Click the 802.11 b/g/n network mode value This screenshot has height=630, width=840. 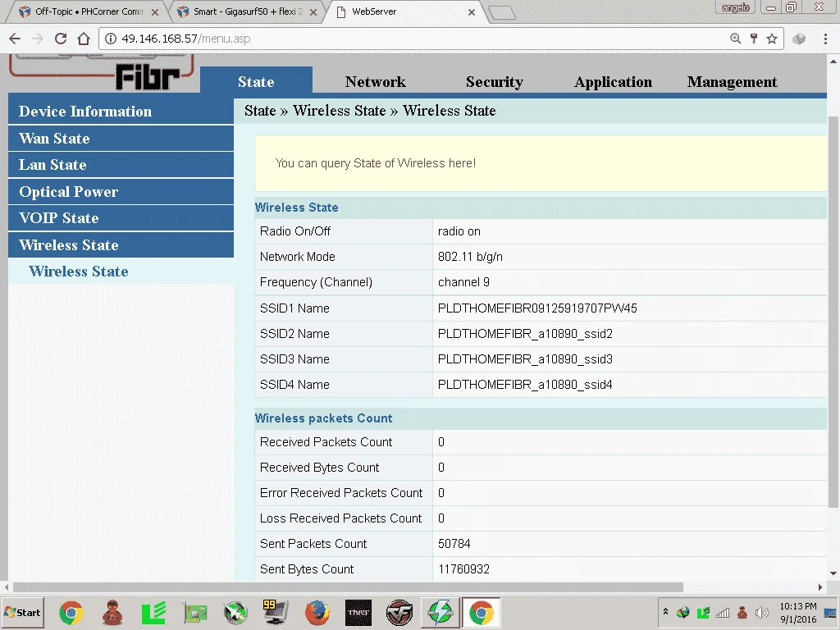click(470, 257)
